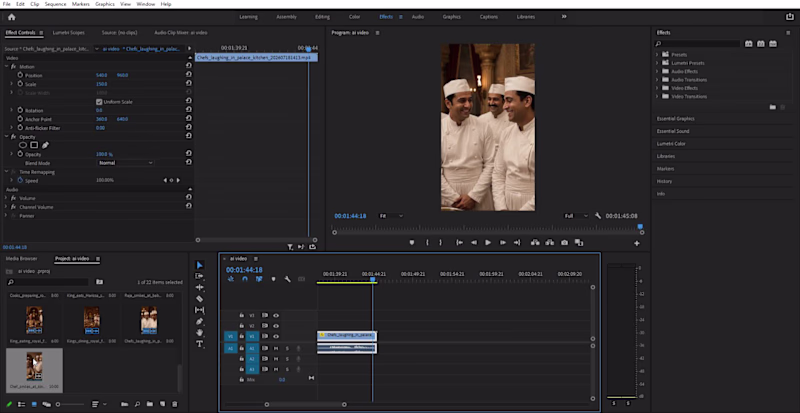This screenshot has height=413, width=800.
Task: Open Blend Mode dropdown set to Normal
Action: 126,163
